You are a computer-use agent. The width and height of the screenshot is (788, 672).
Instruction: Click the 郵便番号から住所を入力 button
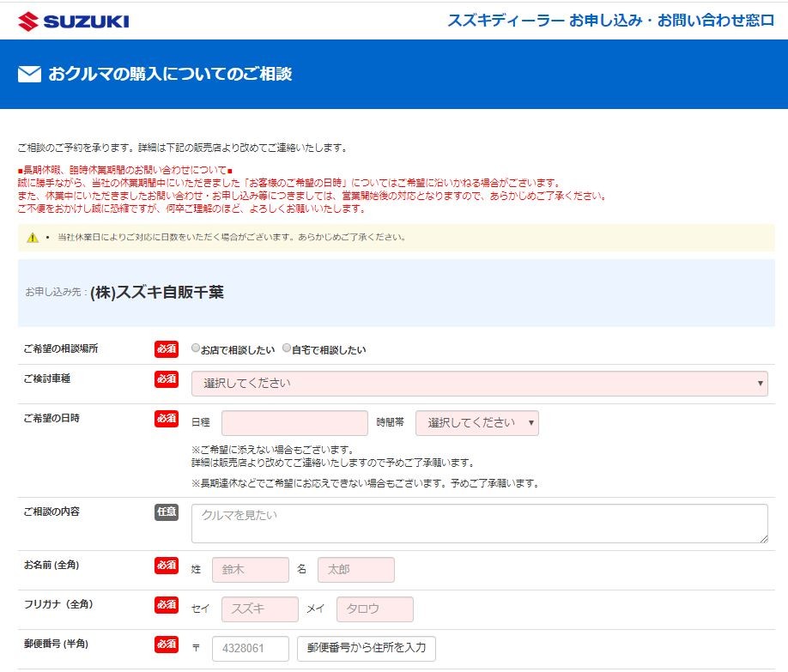pyautogui.click(x=367, y=648)
